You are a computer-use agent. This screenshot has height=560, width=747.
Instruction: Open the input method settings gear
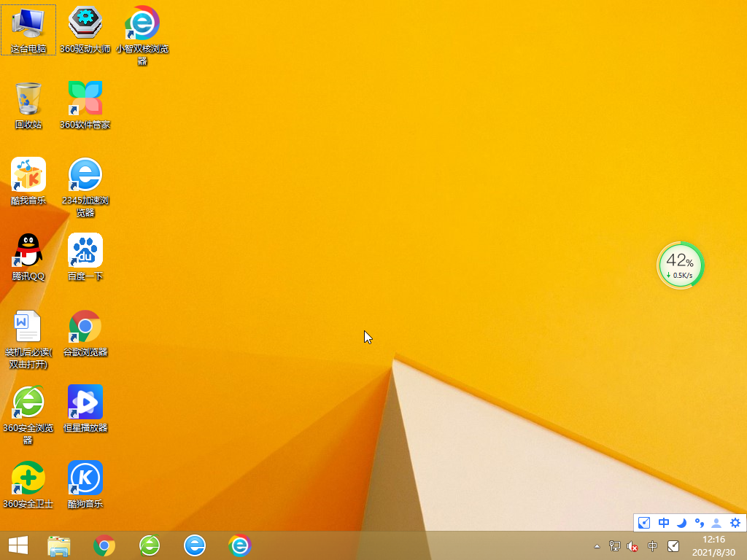click(x=735, y=523)
